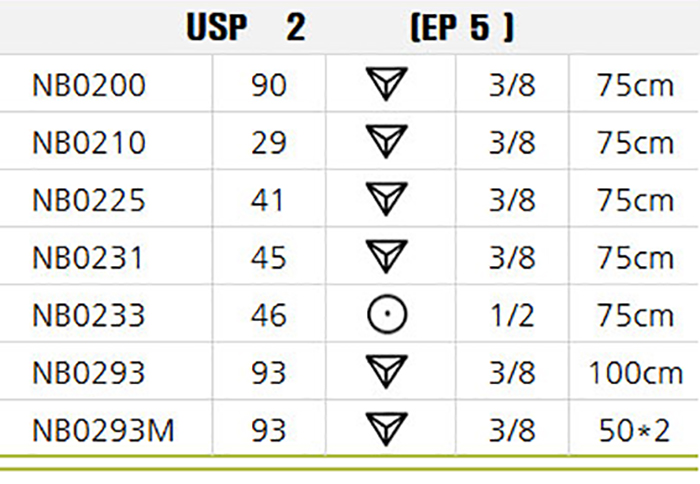Screen dimensions: 700x484
Task: Click the triangle needle icon in NB0225 row
Action: (387, 199)
